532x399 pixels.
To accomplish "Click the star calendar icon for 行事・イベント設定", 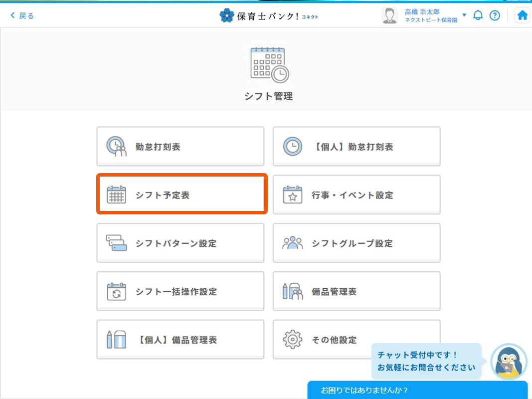I will tap(293, 194).
